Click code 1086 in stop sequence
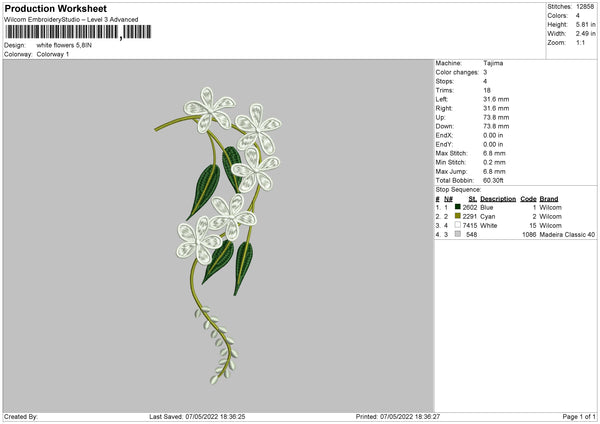600x424 pixels. [529, 235]
